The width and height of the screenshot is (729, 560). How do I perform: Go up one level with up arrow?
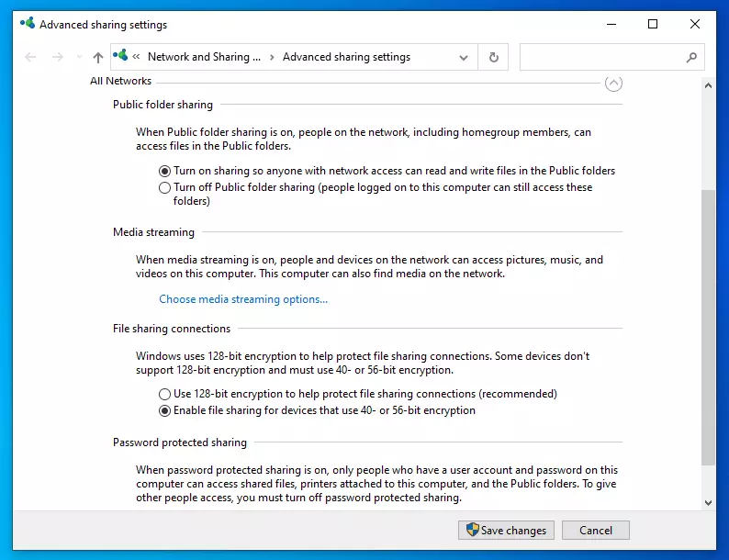click(x=97, y=57)
